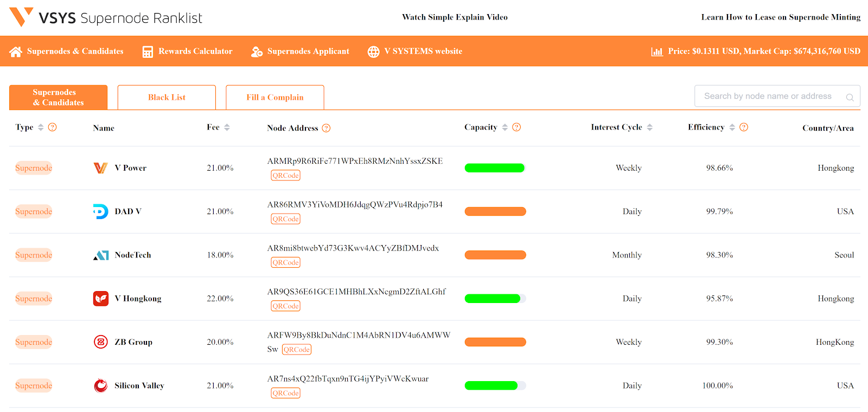Click the help icon next to Efficiency
Screen dimensions: 868x412
744,127
